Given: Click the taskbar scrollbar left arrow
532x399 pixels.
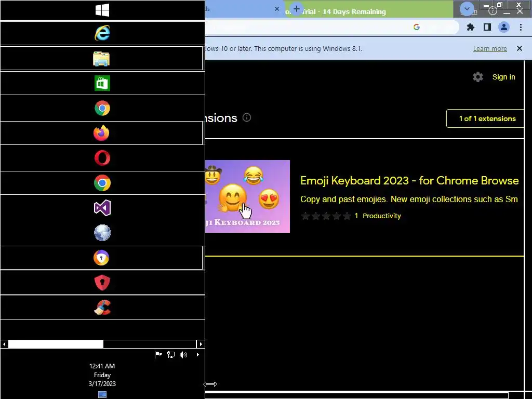Looking at the screenshot, I should pyautogui.click(x=4, y=344).
